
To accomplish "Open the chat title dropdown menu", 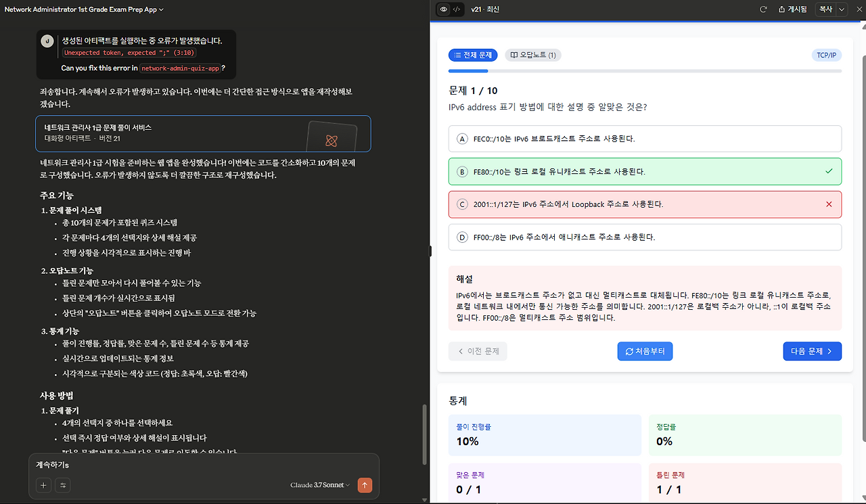I will tap(85, 9).
